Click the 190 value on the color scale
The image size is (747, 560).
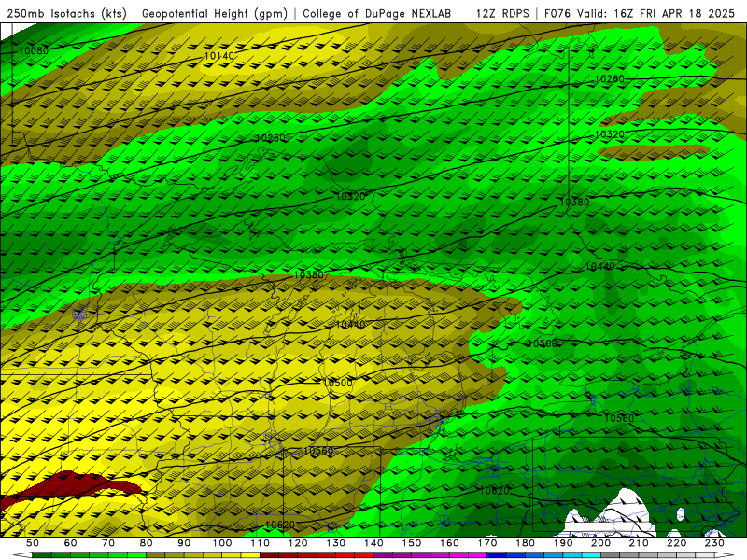[x=563, y=543]
